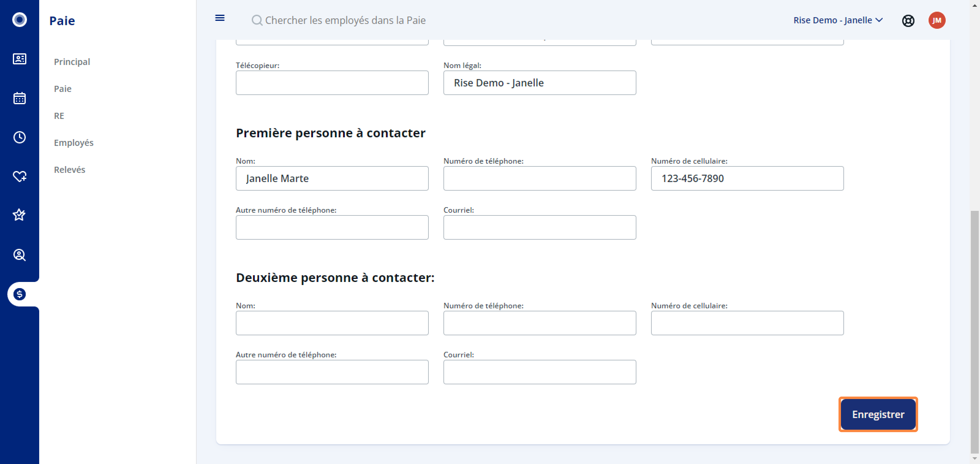Focus the employee search field
This screenshot has width=980, height=464.
(x=345, y=20)
